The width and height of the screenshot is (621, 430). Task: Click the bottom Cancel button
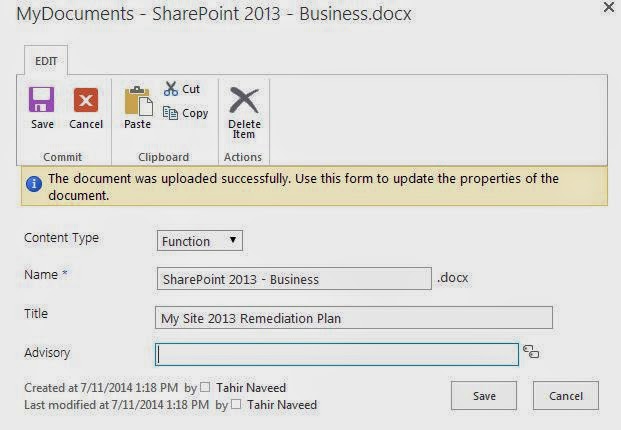566,396
